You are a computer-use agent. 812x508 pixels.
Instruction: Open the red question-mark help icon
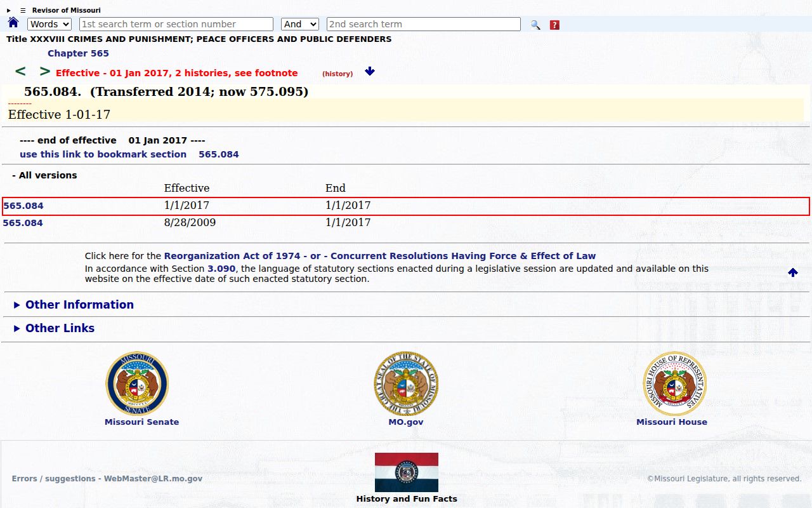point(554,25)
